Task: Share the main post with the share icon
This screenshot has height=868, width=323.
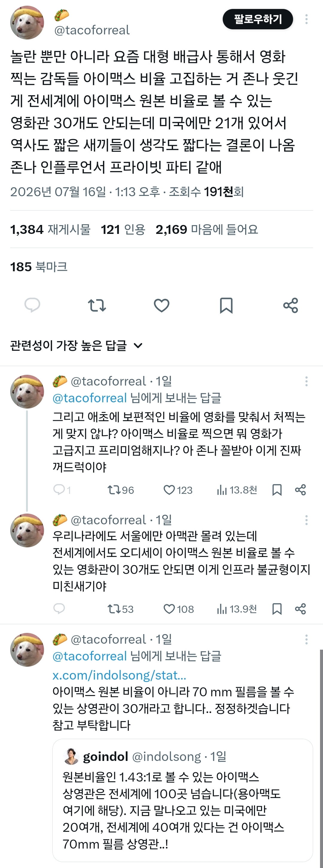Action: click(291, 305)
